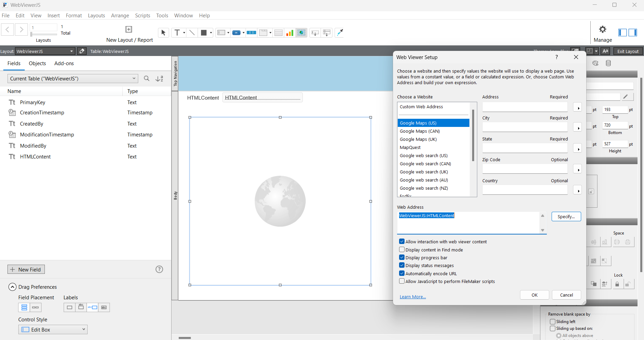The width and height of the screenshot is (644, 340).
Task: Open the Scripts menu
Action: pyautogui.click(x=143, y=16)
